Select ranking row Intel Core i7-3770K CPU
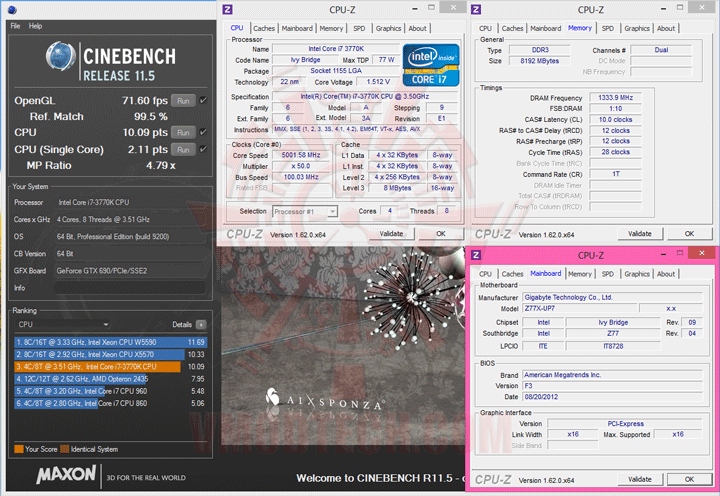The width and height of the screenshot is (720, 496). click(111, 366)
